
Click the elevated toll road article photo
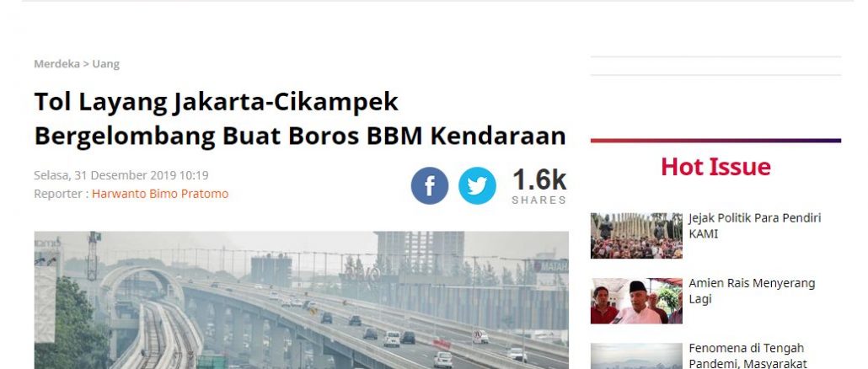pyautogui.click(x=301, y=300)
